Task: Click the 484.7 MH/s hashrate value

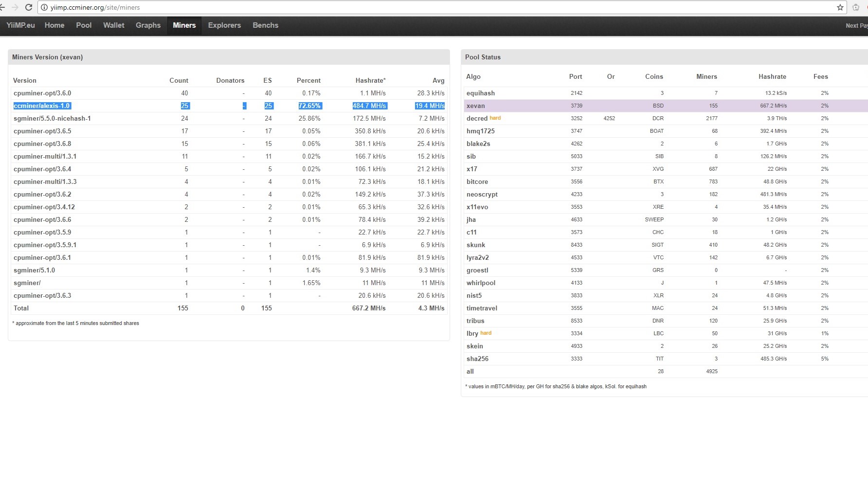Action: (x=369, y=106)
